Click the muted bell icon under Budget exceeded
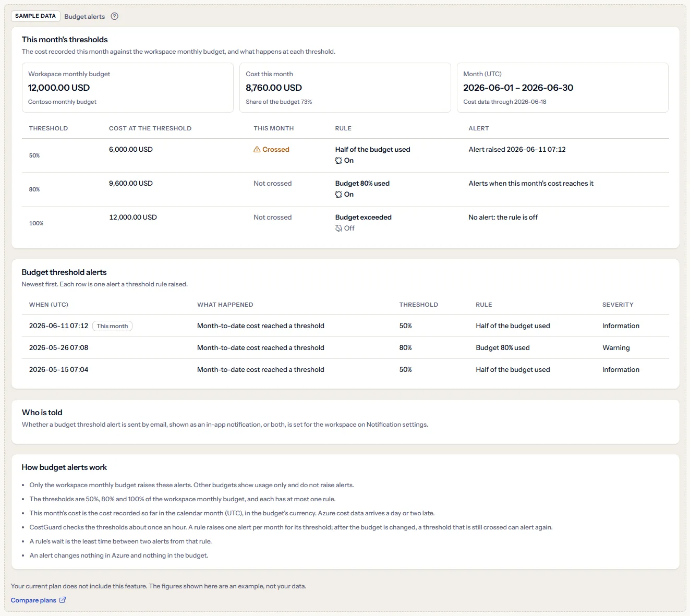Viewport: 690px width, 616px height. point(338,228)
